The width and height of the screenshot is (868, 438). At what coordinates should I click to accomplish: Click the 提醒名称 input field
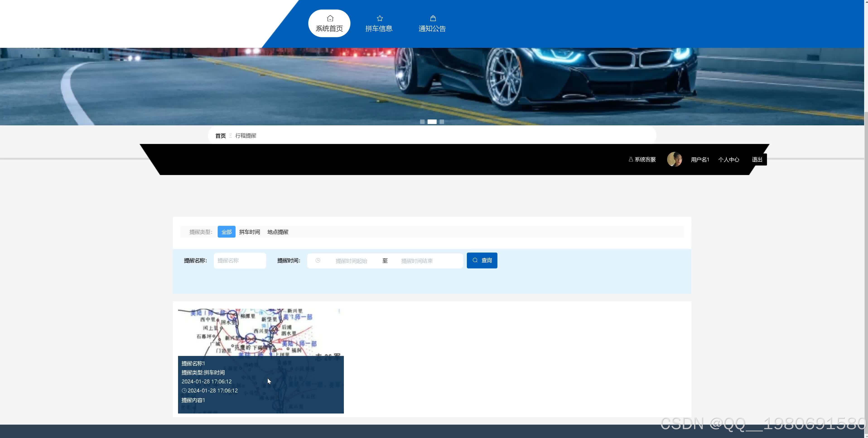pyautogui.click(x=240, y=261)
